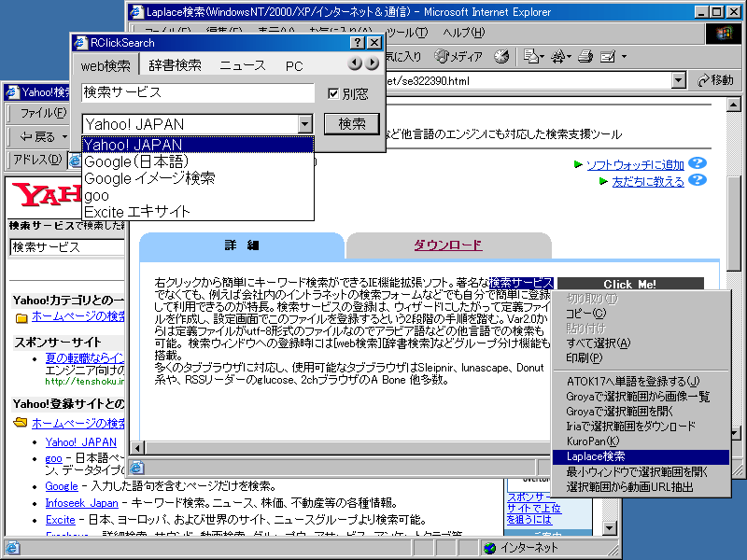The width and height of the screenshot is (747, 560).
Task: Choose 選択範囲から動画URL抽出 in context menu
Action: pos(641,486)
